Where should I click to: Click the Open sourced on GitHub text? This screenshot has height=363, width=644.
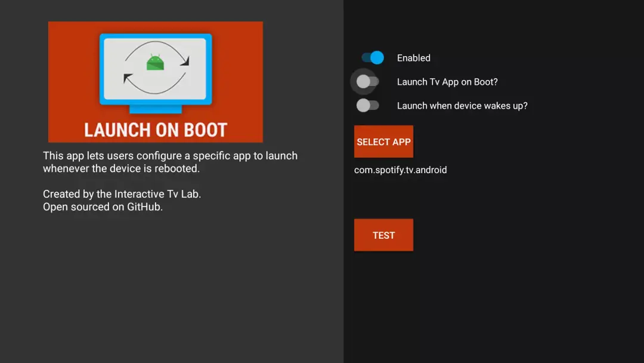coord(103,207)
